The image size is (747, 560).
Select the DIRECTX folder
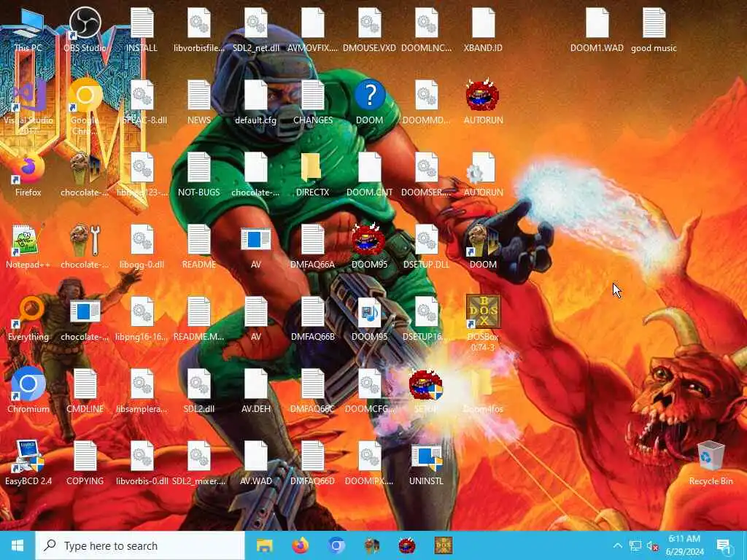click(312, 174)
